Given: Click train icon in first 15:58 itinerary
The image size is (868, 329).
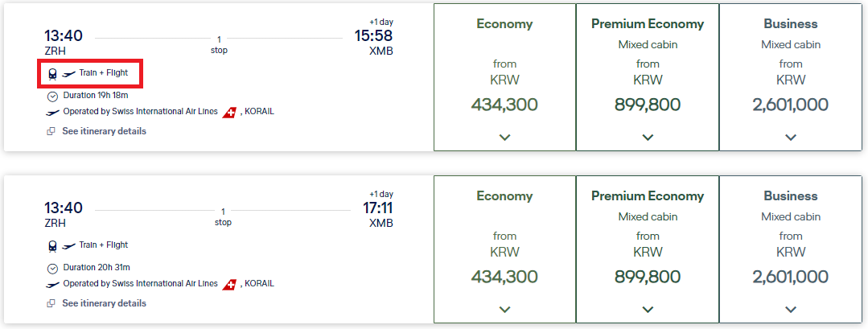Looking at the screenshot, I should click(52, 74).
